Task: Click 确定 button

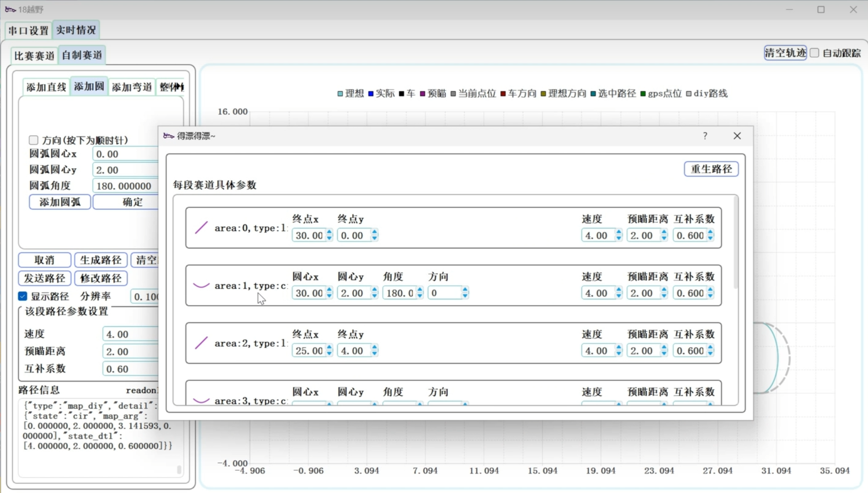Action: (126, 202)
